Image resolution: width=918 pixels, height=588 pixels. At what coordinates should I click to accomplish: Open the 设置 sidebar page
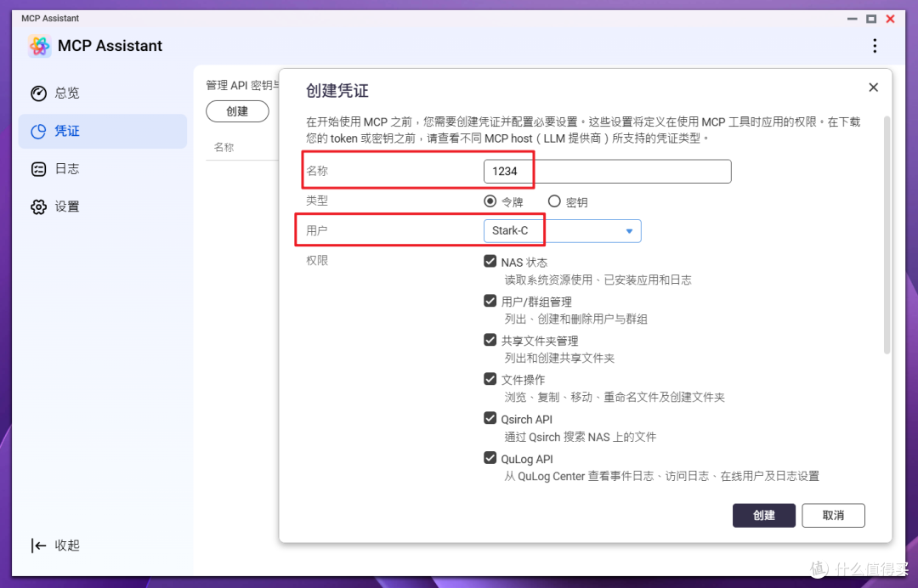pyautogui.click(x=103, y=206)
